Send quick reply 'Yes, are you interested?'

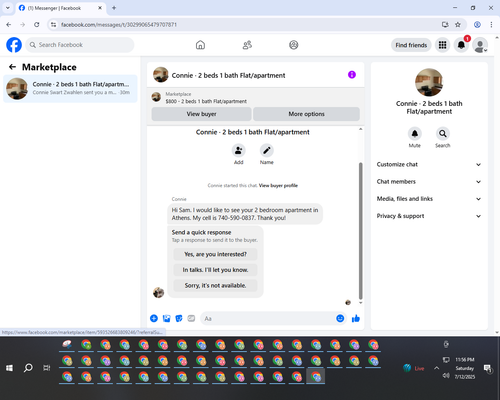[215, 254]
